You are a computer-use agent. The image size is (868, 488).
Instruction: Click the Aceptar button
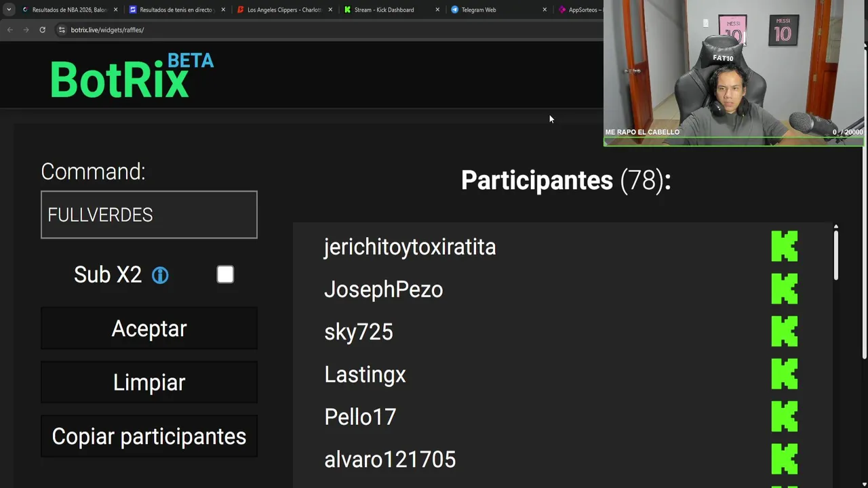(x=149, y=329)
